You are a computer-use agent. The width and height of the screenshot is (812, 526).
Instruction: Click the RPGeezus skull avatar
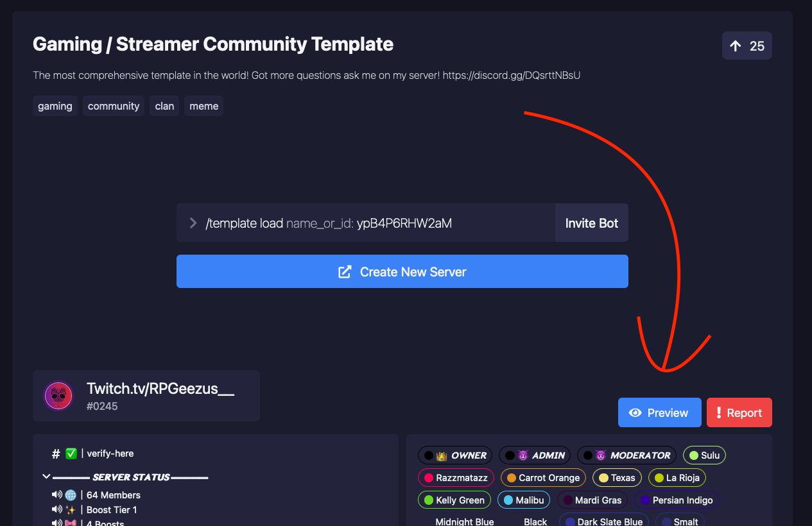[x=58, y=396]
